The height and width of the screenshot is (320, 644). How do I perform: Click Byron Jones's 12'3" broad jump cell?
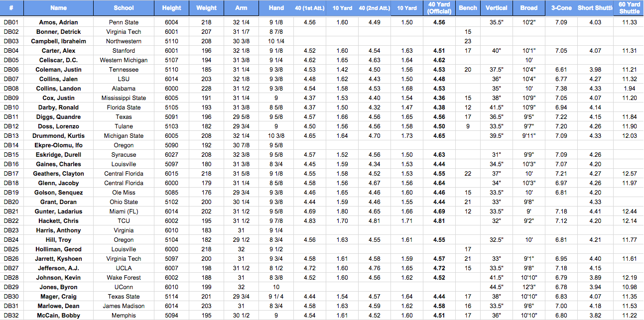pos(528,287)
